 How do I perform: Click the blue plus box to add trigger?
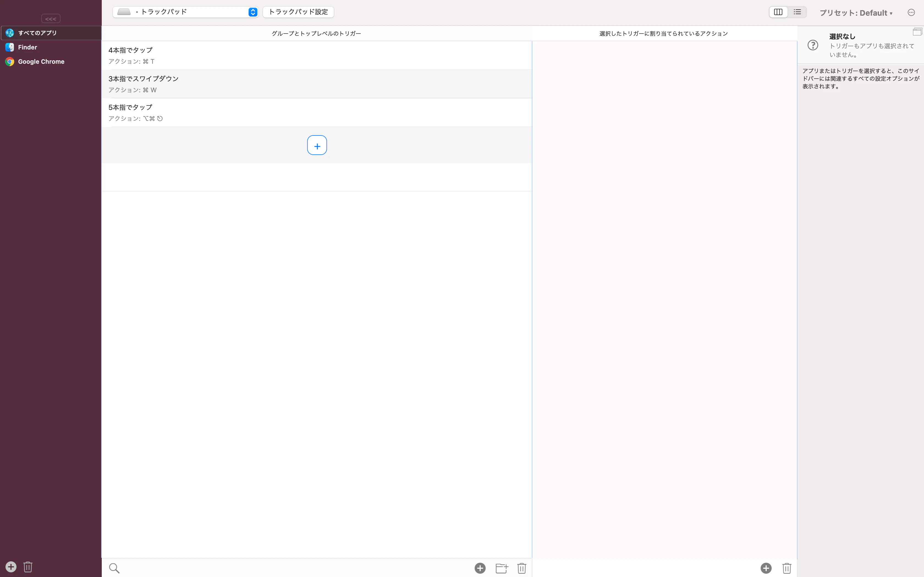(x=317, y=145)
